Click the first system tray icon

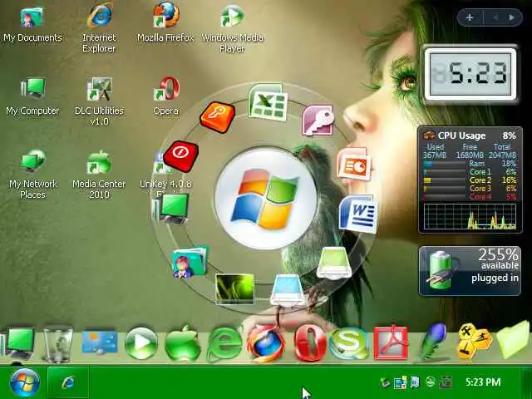tap(385, 382)
